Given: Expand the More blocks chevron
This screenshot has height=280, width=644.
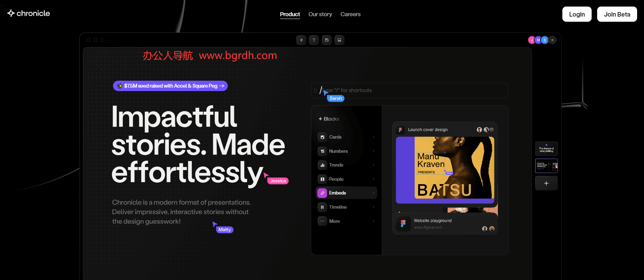Looking at the screenshot, I should pos(374,221).
